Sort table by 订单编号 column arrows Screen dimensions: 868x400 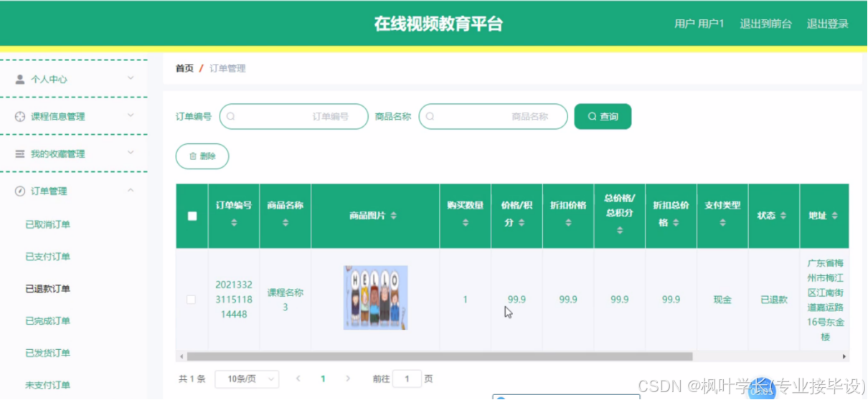[x=234, y=223]
